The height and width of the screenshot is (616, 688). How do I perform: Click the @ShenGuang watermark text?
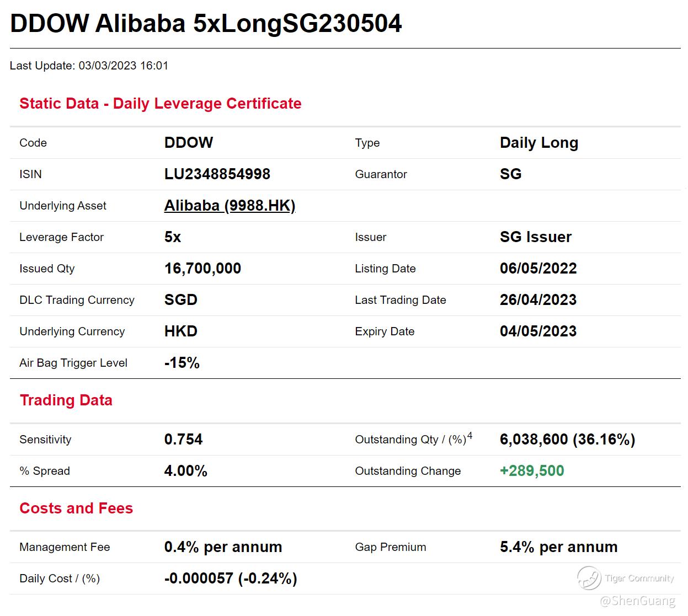pyautogui.click(x=637, y=601)
